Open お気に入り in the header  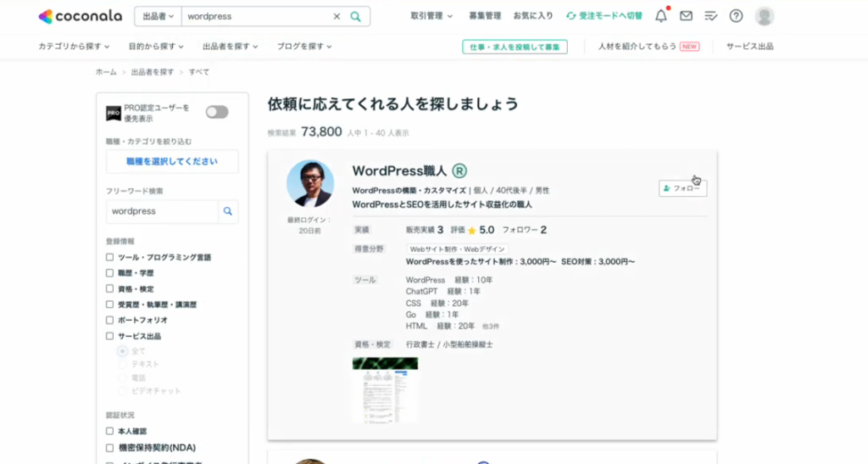pyautogui.click(x=533, y=16)
